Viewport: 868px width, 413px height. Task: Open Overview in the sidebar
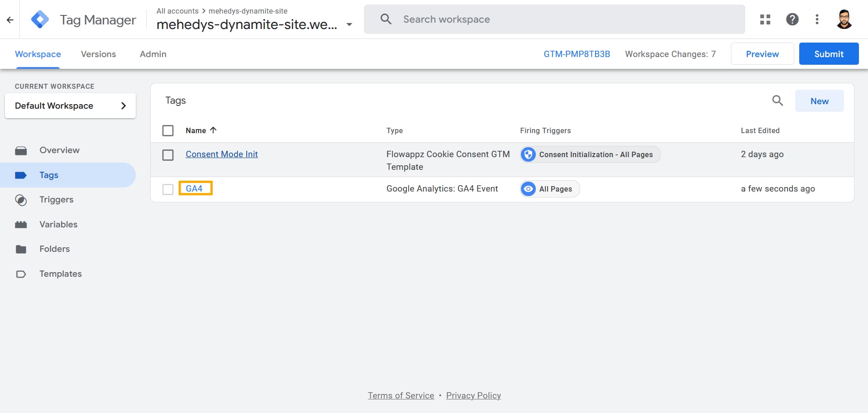(x=59, y=150)
